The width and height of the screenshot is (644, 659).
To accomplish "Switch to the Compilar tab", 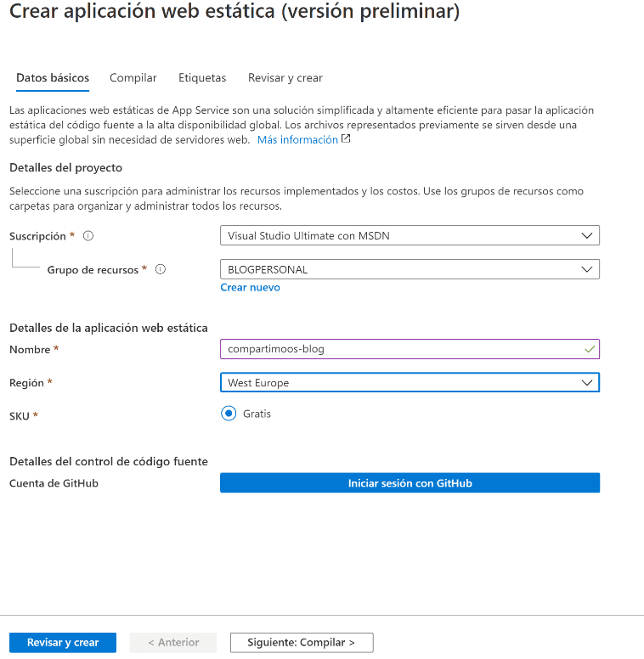I will coord(133,78).
